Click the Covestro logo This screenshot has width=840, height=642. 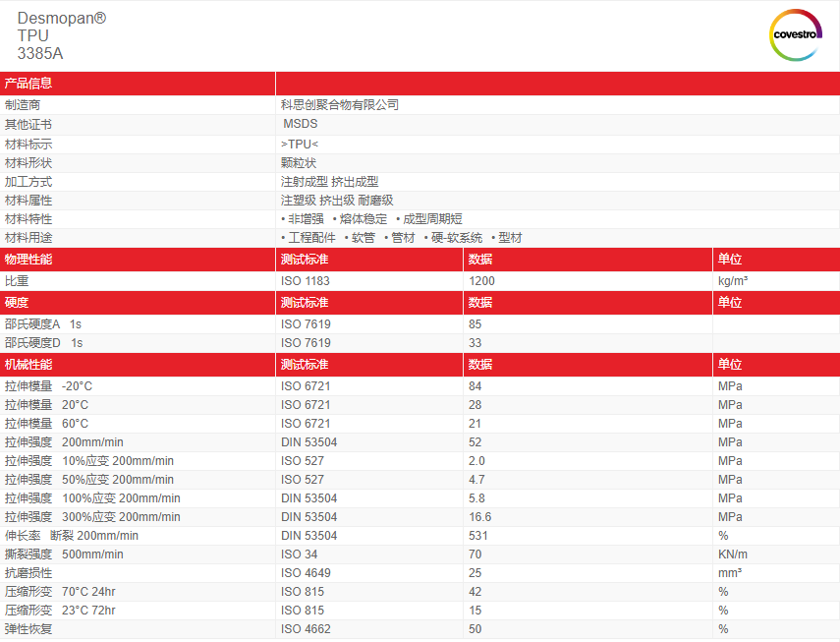click(794, 34)
